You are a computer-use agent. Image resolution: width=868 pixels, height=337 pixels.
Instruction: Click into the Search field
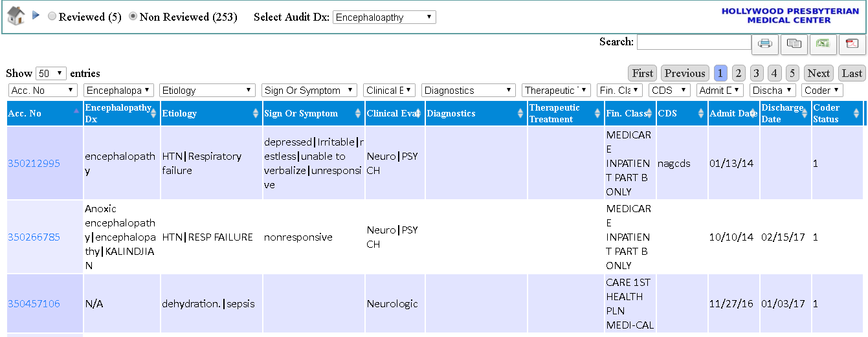pos(695,42)
